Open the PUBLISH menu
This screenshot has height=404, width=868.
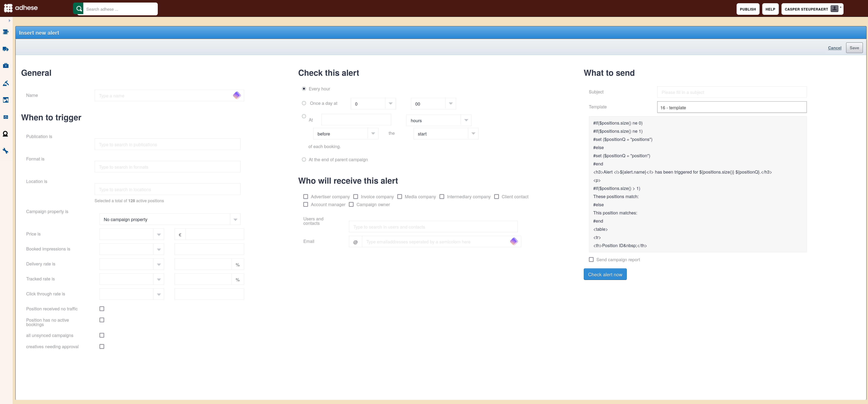click(748, 9)
